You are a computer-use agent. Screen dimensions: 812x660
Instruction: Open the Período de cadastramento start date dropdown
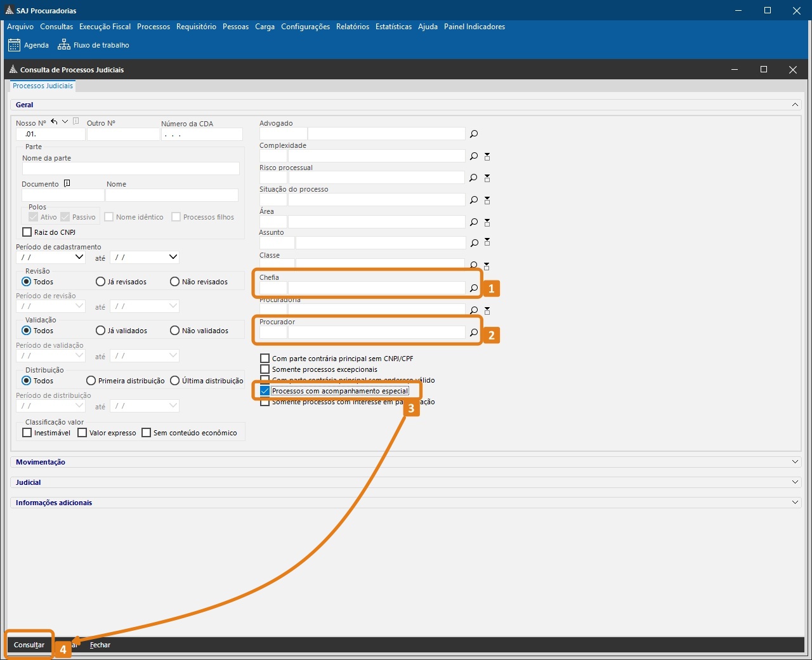pos(79,257)
